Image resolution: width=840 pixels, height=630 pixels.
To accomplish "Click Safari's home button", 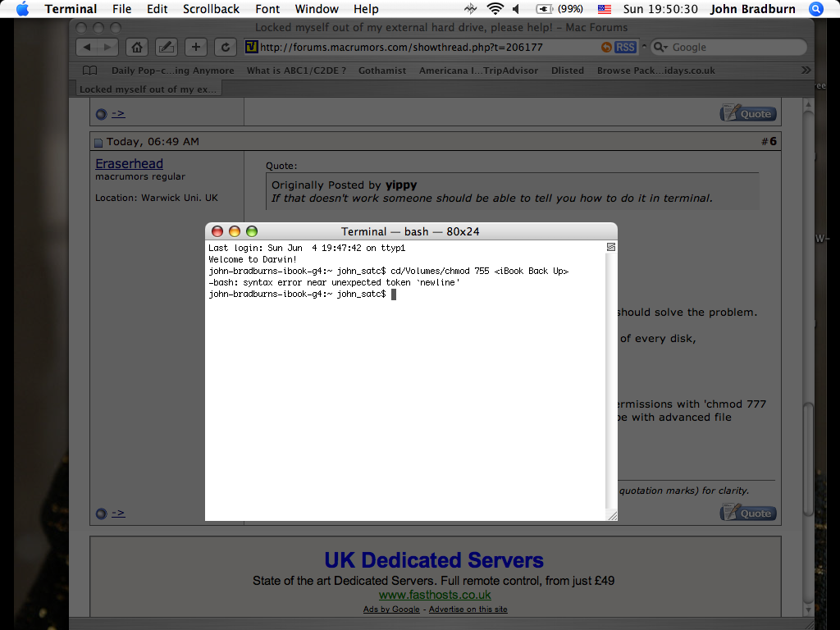I will click(137, 47).
